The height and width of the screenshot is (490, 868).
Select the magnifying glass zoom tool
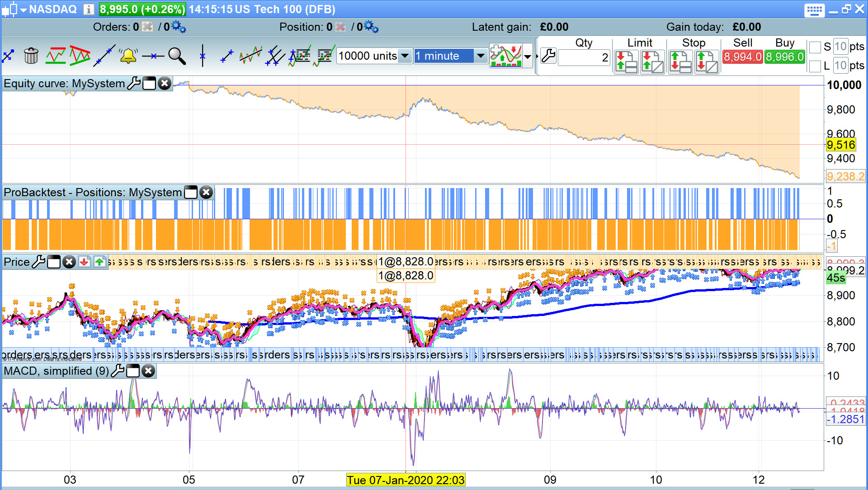pyautogui.click(x=177, y=56)
